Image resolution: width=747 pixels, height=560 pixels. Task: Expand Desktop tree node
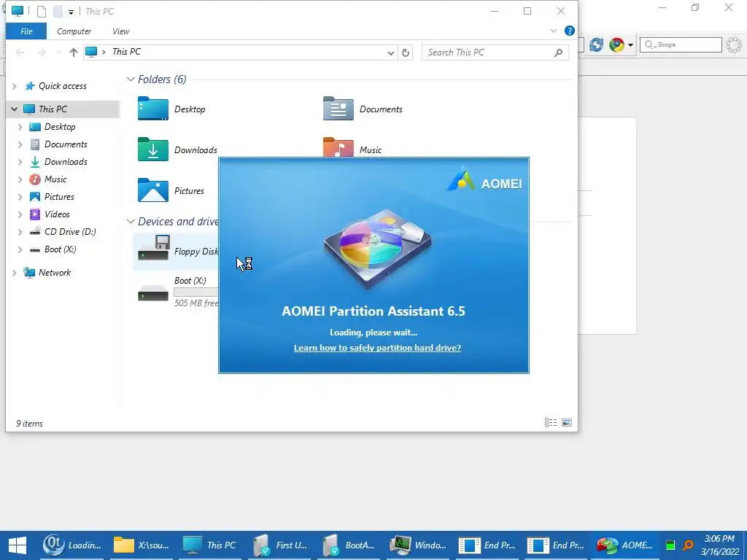[x=20, y=127]
